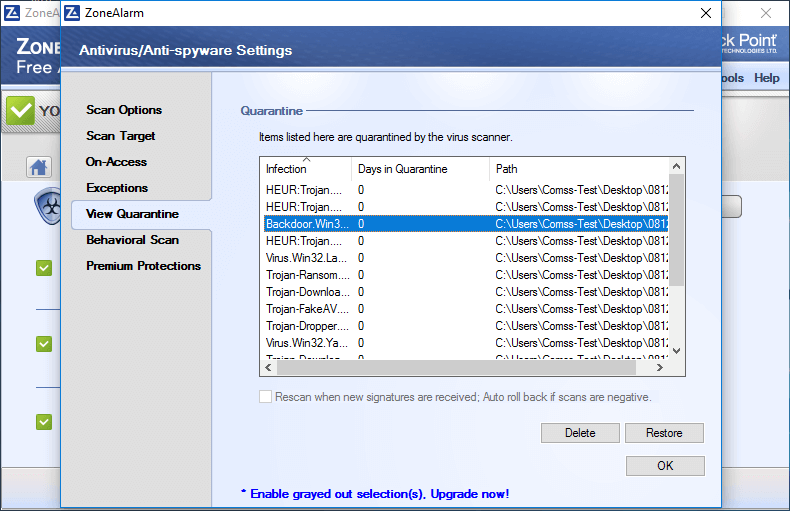Click the quarantine list scroll down arrow
This screenshot has width=790, height=511.
pyautogui.click(x=676, y=351)
